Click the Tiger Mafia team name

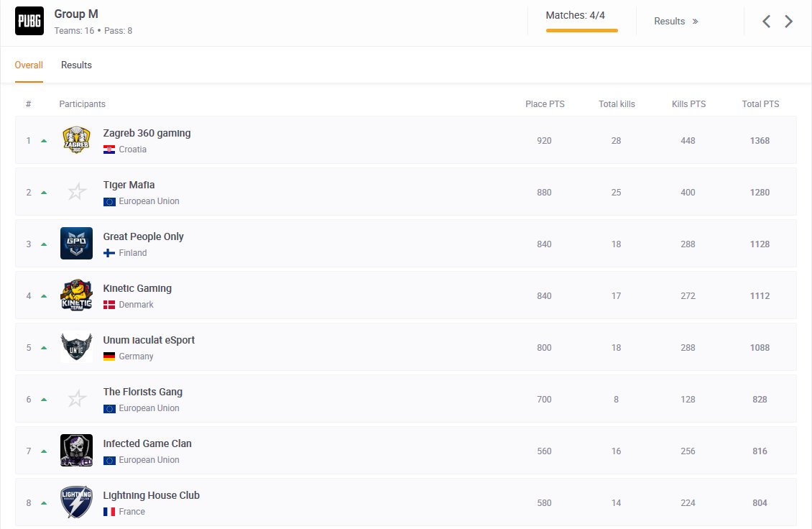[129, 184]
